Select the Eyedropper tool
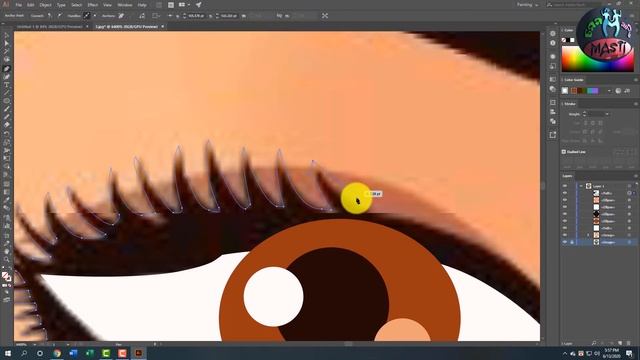This screenshot has width=640, height=360. point(7,200)
